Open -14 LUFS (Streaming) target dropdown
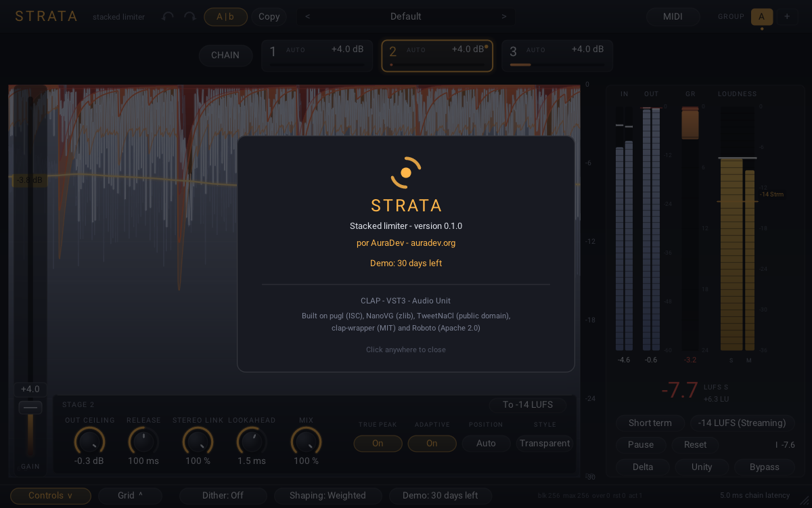This screenshot has height=508, width=812. 742,423
